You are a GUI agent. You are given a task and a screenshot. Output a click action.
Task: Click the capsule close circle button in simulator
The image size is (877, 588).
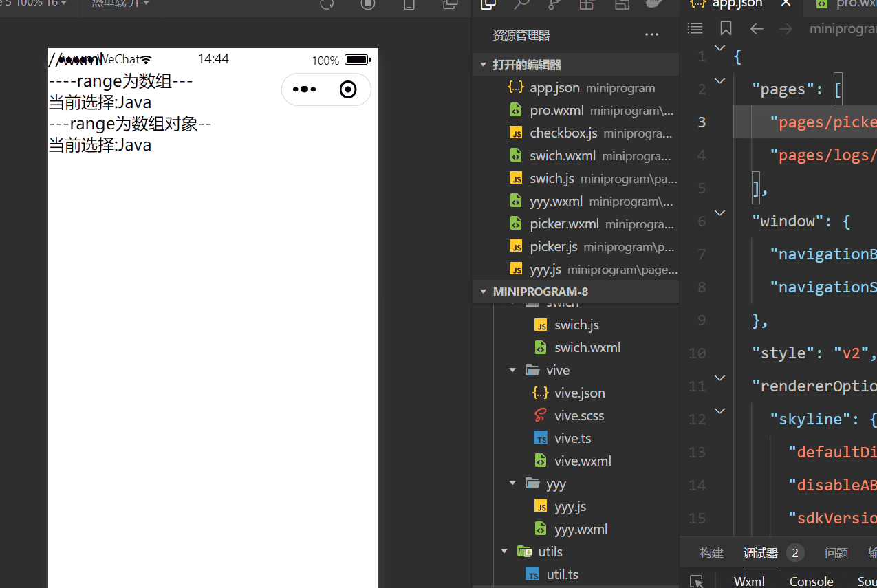(348, 89)
